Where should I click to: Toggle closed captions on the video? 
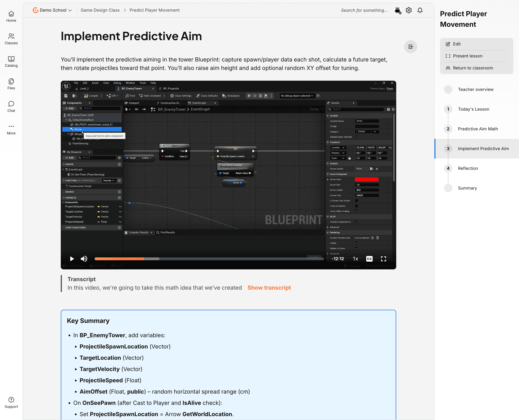tap(369, 259)
